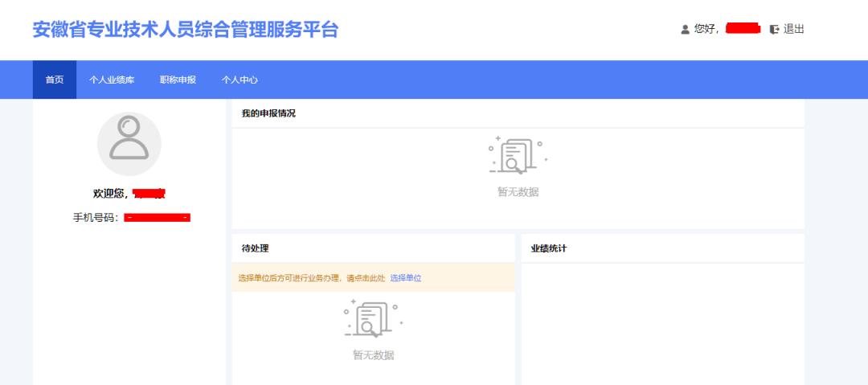The image size is (868, 385).
Task: Click 暂无数据 under 我的申报情况
Action: (518, 192)
